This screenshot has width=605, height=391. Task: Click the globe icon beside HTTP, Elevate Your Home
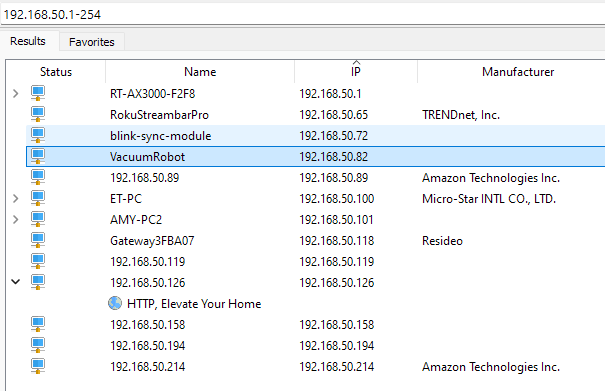(x=115, y=303)
